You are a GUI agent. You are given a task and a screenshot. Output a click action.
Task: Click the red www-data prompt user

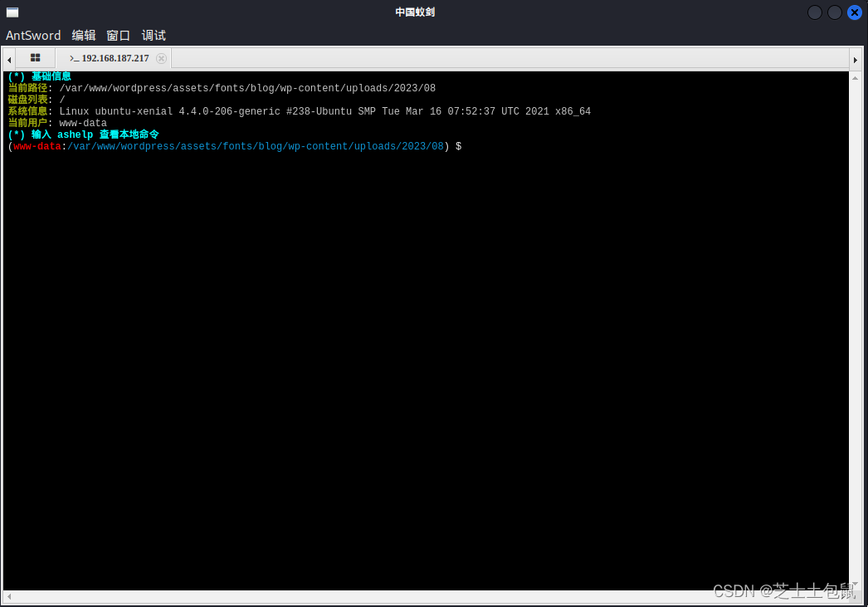tap(37, 146)
